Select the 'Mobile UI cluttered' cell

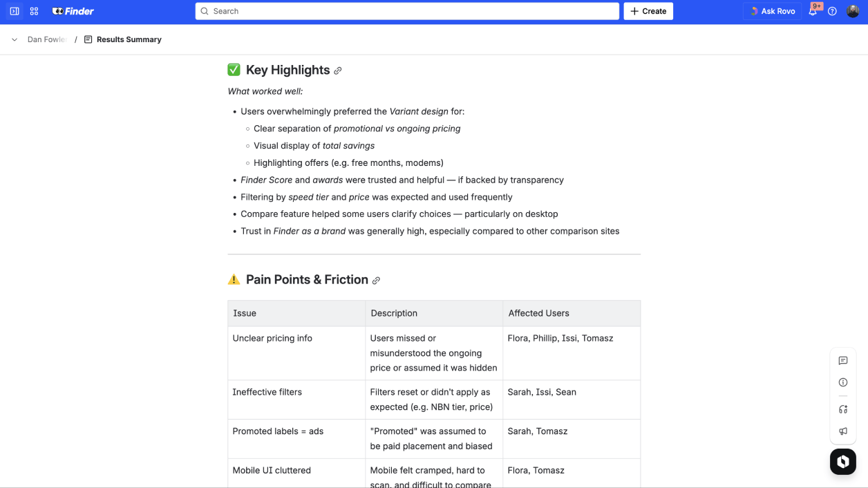pyautogui.click(x=296, y=473)
